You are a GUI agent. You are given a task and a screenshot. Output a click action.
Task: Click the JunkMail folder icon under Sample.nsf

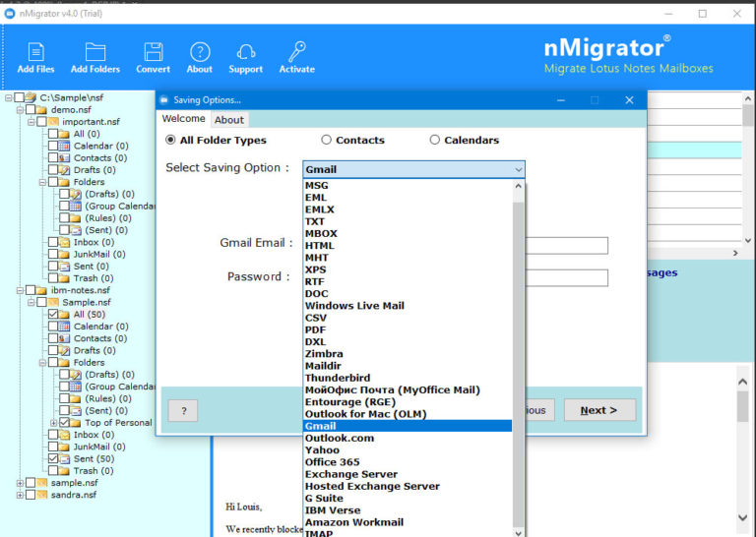[64, 447]
